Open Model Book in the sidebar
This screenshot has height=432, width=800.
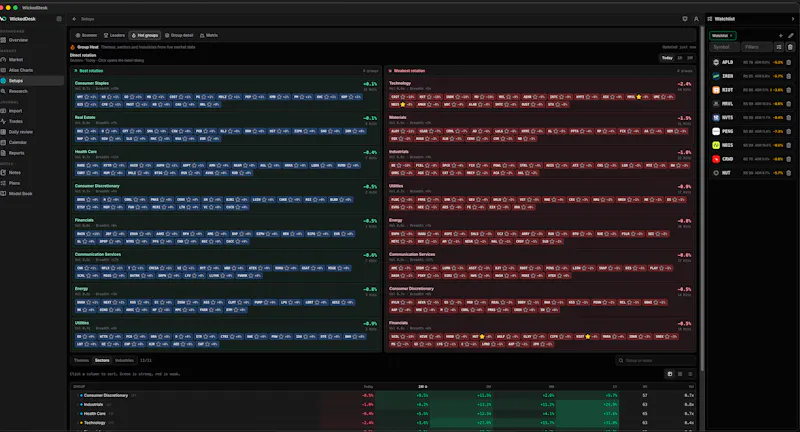[20, 193]
